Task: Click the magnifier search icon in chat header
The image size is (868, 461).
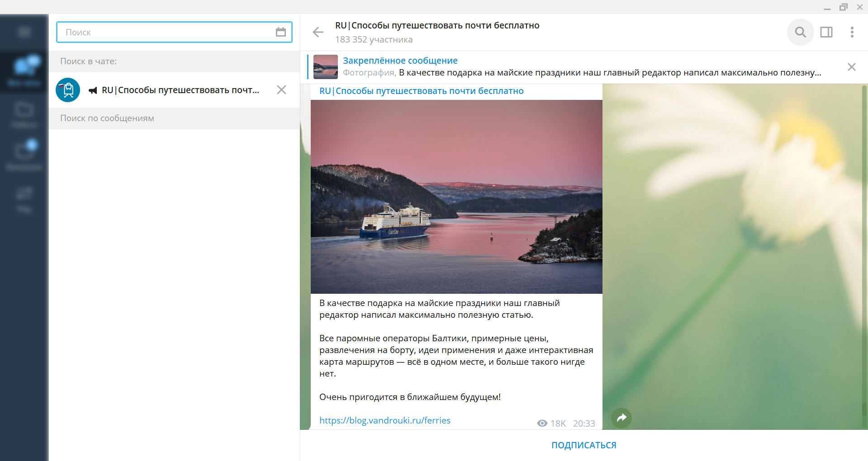Action: [800, 32]
